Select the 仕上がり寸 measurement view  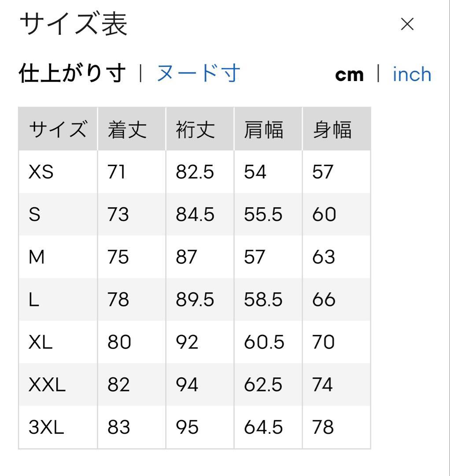coord(72,74)
